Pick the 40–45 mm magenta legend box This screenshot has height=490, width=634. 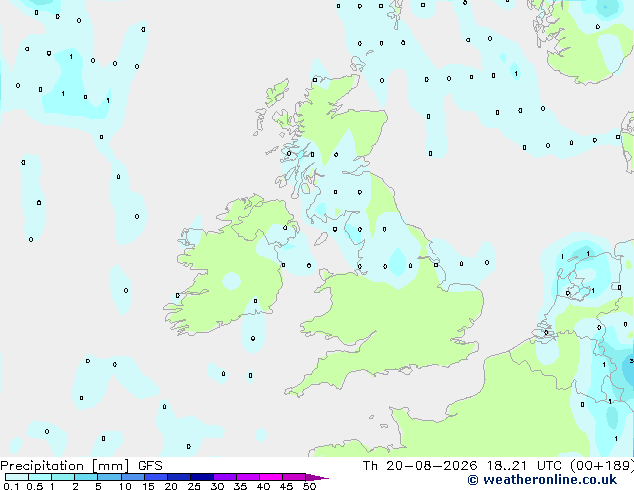coord(271,477)
